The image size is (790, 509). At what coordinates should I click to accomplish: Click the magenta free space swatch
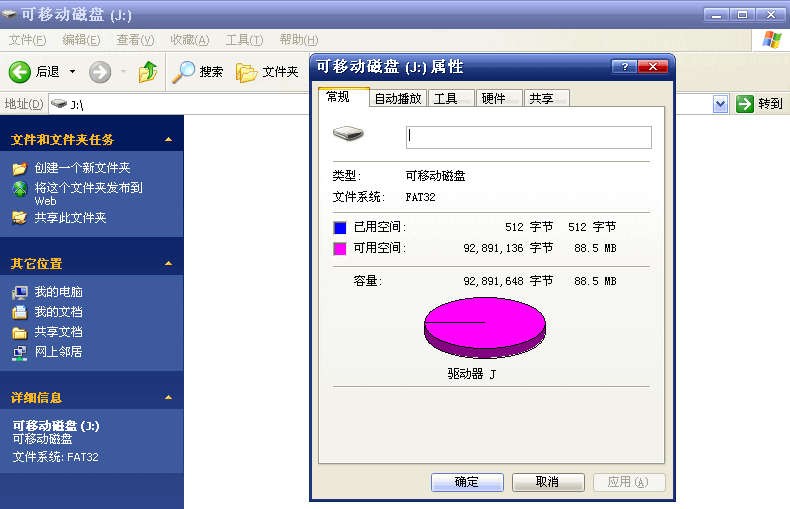click(x=340, y=248)
